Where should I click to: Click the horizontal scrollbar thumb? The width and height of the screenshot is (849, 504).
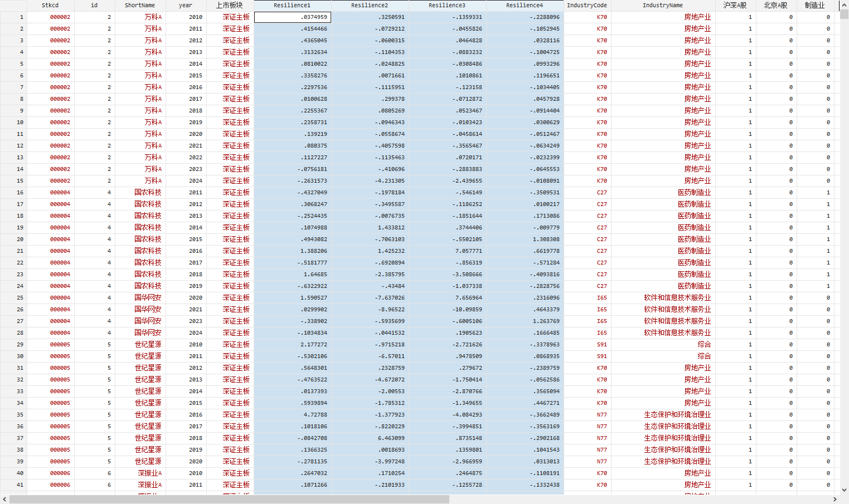coord(229,500)
